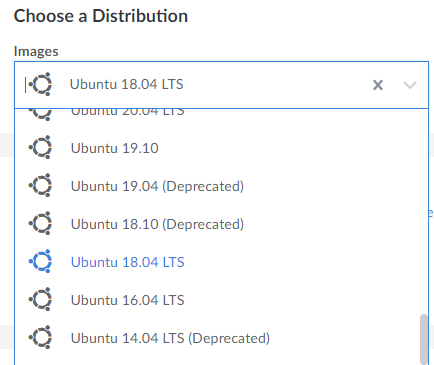The width and height of the screenshot is (434, 365).
Task: Click the Ubuntu logo beside Ubuntu 14.04 LTS
Action: (x=40, y=337)
